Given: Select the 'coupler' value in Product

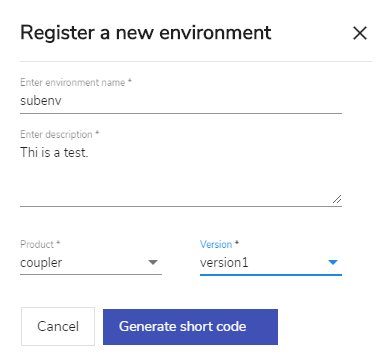Looking at the screenshot, I should (x=41, y=263).
